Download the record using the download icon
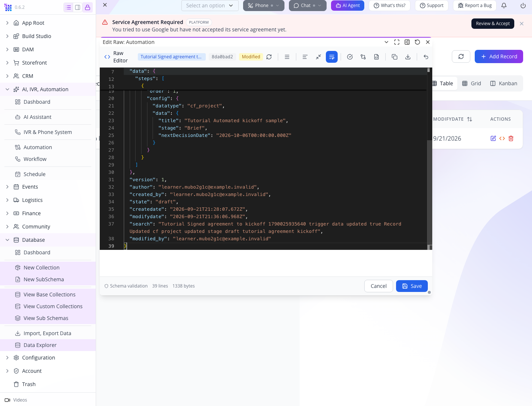The height and width of the screenshot is (406, 532). [408, 57]
